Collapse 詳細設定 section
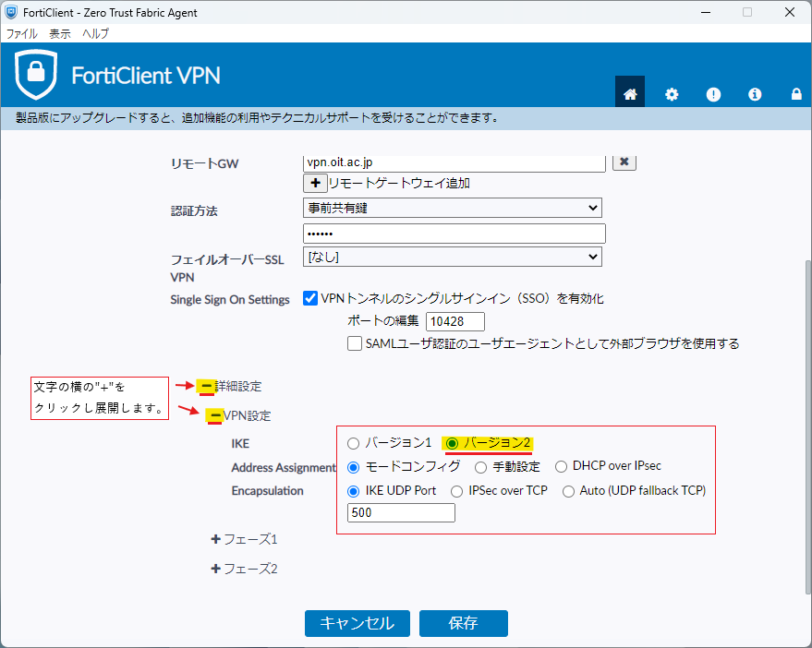Image resolution: width=812 pixels, height=648 pixels. (x=207, y=386)
